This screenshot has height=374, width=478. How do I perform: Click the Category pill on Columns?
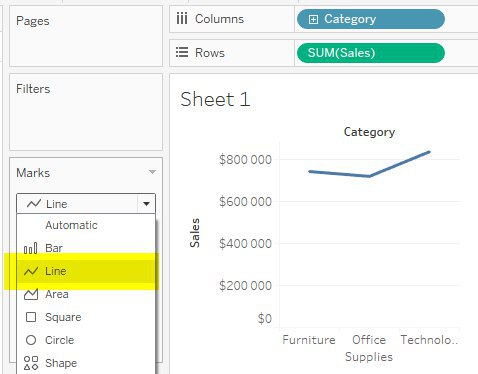click(x=371, y=19)
